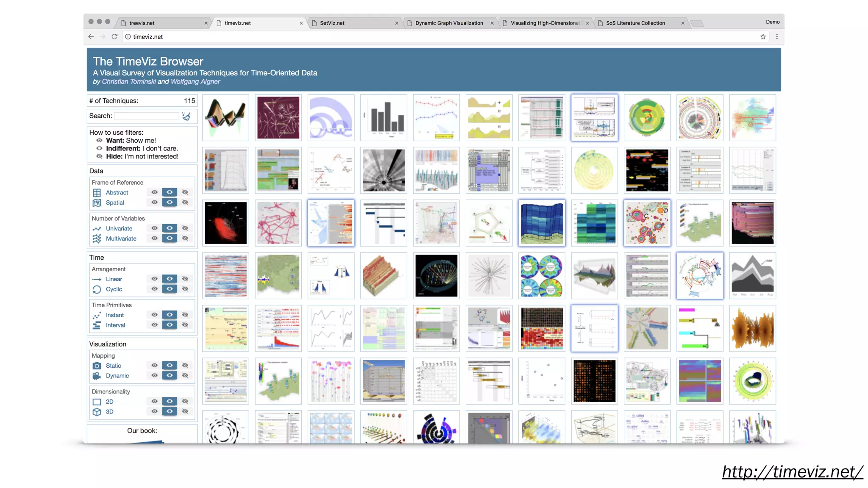868x488 pixels.
Task: Set Univariate filter to Want
Action: [x=154, y=228]
